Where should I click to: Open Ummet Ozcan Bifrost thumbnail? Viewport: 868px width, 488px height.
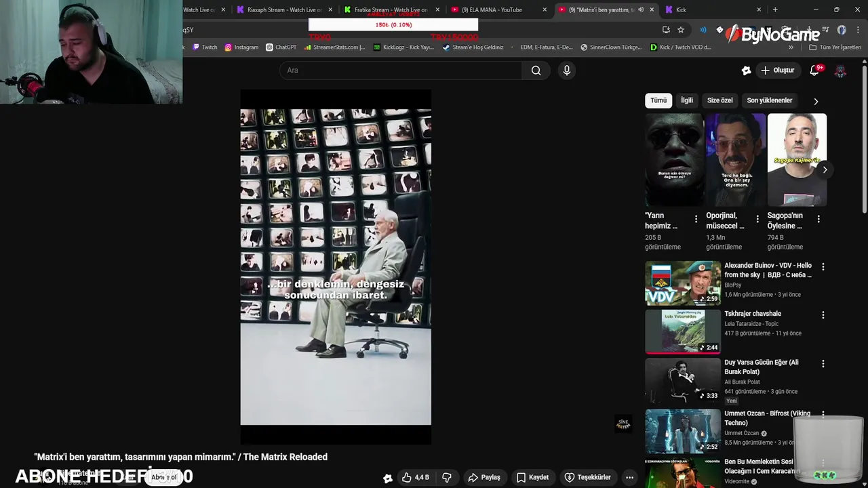(683, 430)
